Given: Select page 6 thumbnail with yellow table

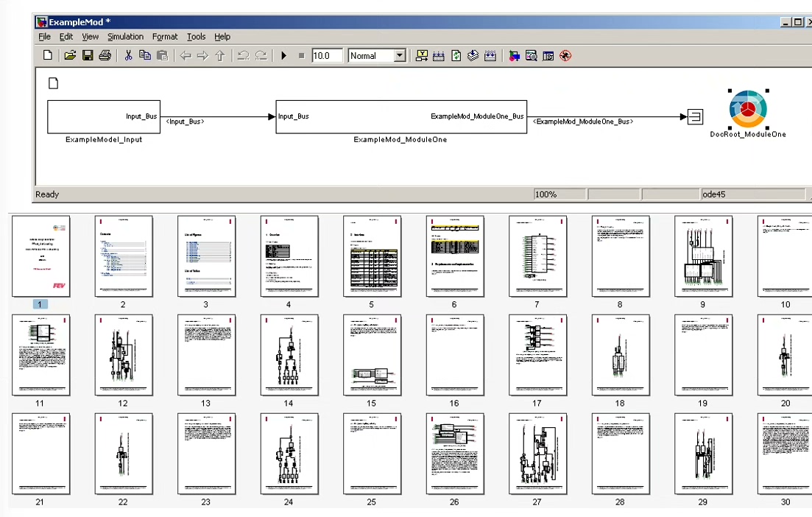Looking at the screenshot, I should (x=455, y=256).
